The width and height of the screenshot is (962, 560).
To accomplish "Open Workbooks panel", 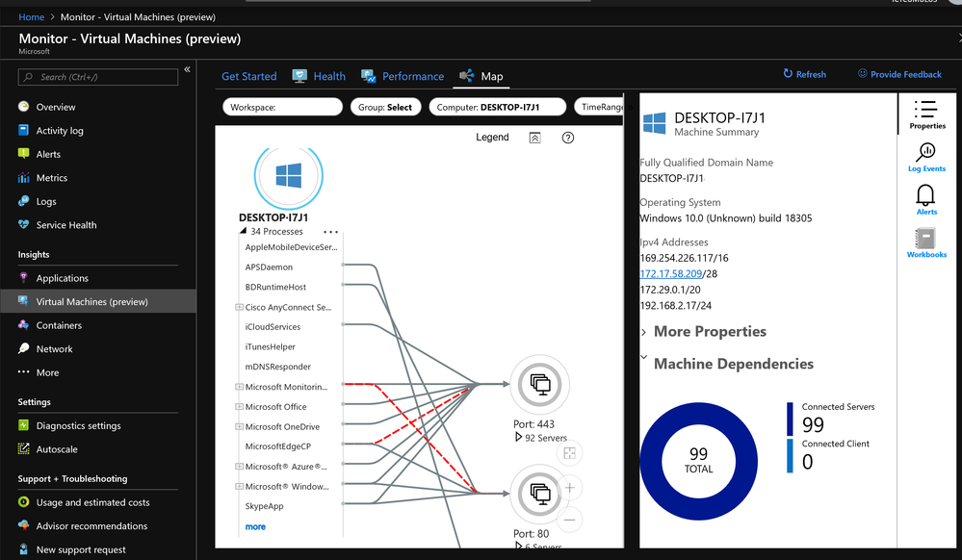I will click(x=926, y=242).
